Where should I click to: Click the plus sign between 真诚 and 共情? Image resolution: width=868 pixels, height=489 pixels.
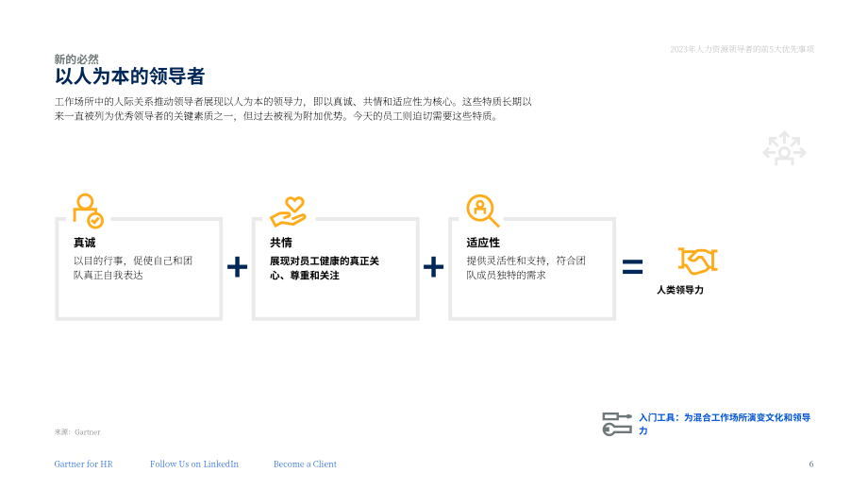(237, 267)
